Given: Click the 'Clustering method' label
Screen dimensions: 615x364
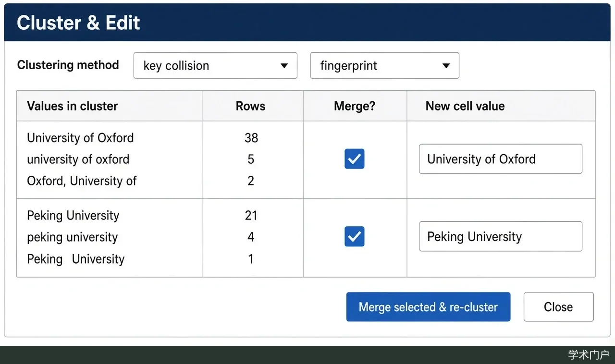Looking at the screenshot, I should (x=68, y=65).
